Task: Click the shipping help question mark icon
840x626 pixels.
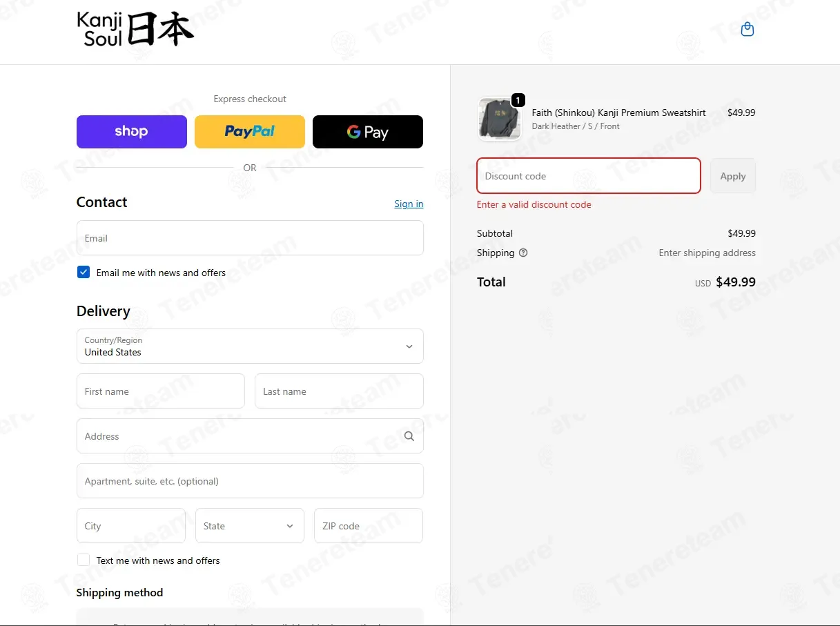Action: [x=523, y=253]
